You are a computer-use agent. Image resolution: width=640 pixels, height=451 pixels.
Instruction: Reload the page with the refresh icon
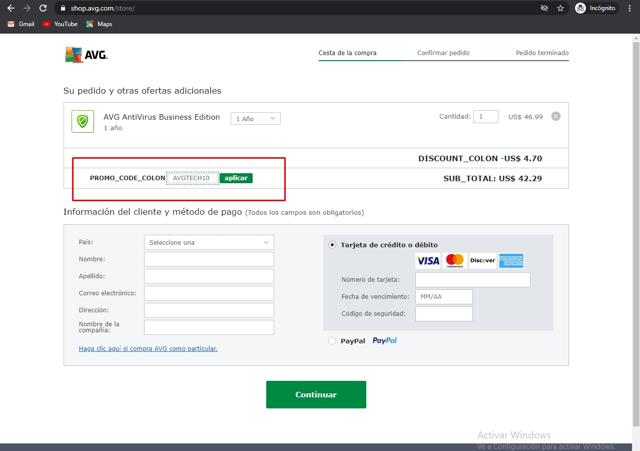[x=43, y=8]
